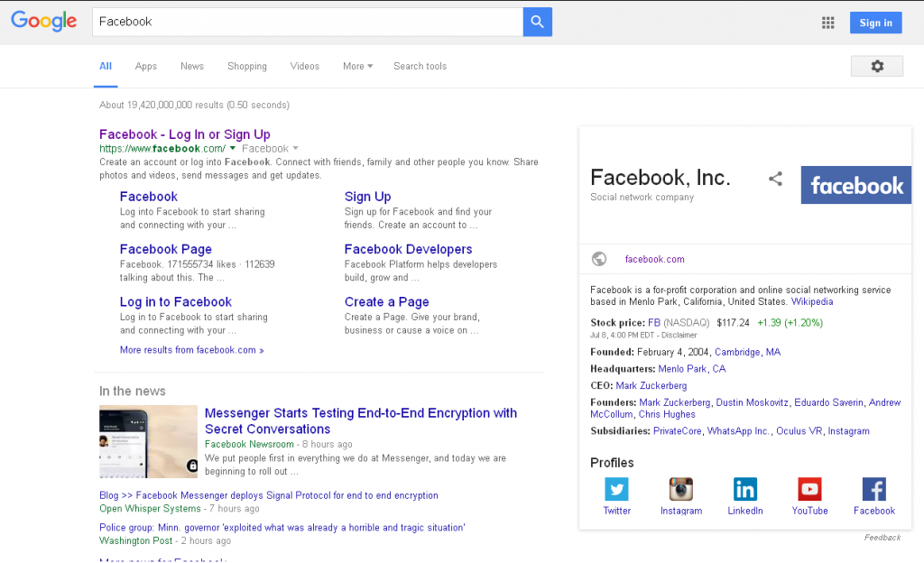924x563 pixels.
Task: Open the More search categories dropdown
Action: pos(357,66)
